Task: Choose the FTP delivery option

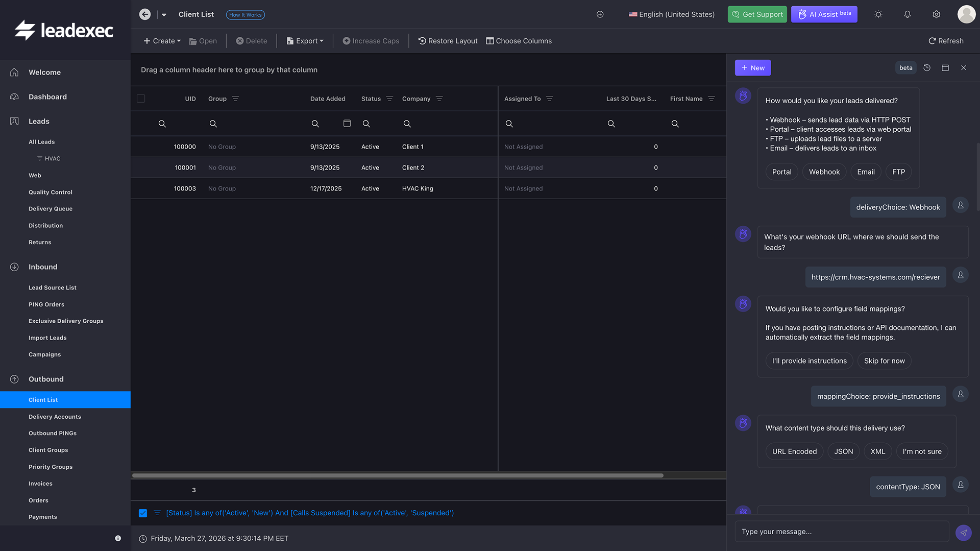Action: click(x=898, y=172)
